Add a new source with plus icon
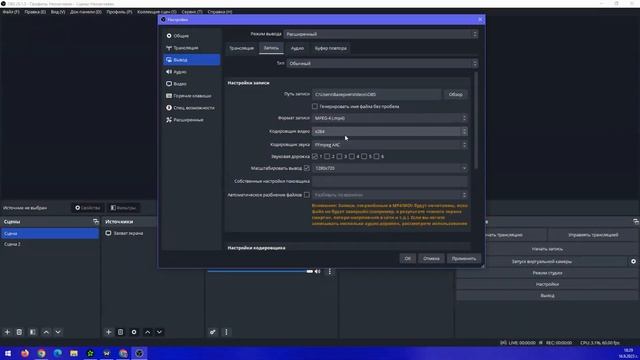Viewport: 640px width, 360px height. click(x=109, y=332)
